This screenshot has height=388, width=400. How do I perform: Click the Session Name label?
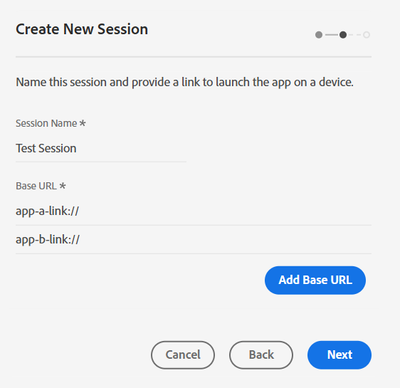(46, 123)
